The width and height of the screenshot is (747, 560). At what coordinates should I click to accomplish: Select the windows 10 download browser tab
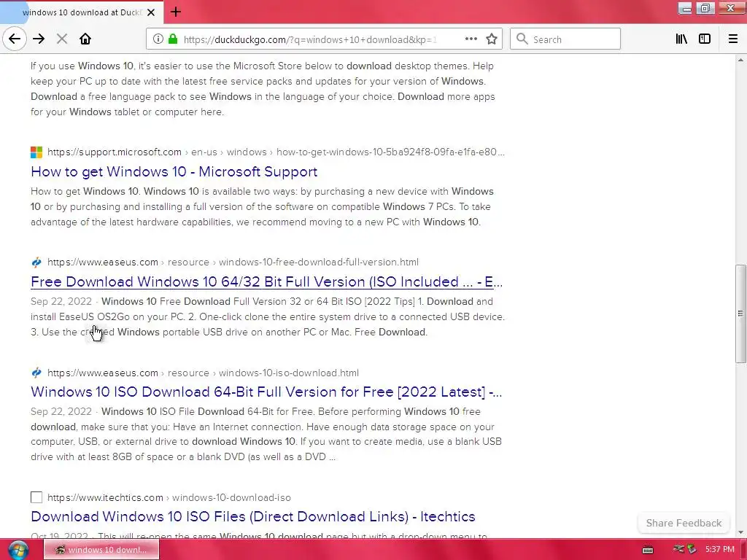click(x=82, y=12)
